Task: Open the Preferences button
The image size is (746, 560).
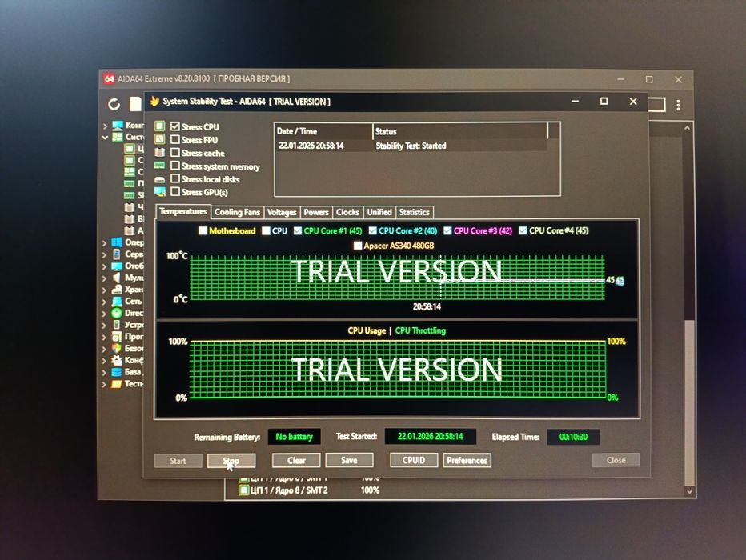Action: 467,460
